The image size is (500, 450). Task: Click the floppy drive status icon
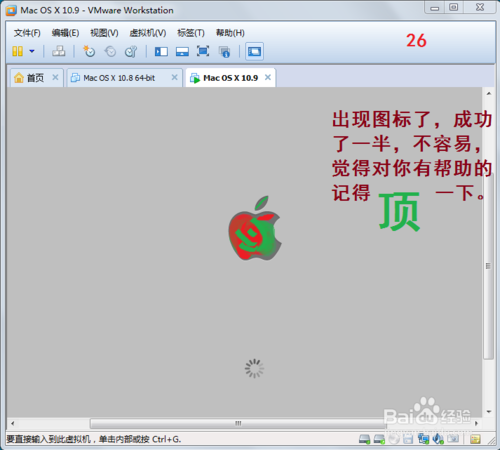coord(408,439)
